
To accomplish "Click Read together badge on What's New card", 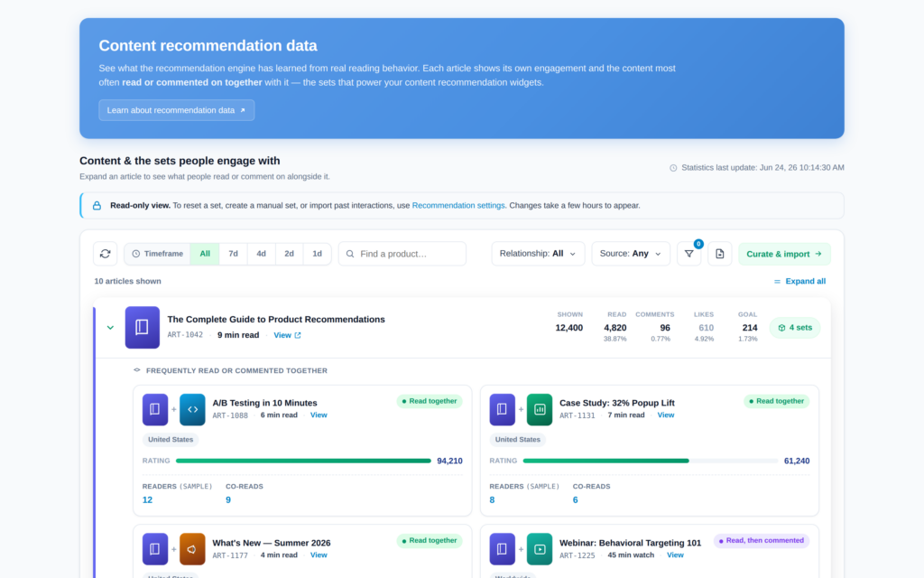I will pos(430,541).
